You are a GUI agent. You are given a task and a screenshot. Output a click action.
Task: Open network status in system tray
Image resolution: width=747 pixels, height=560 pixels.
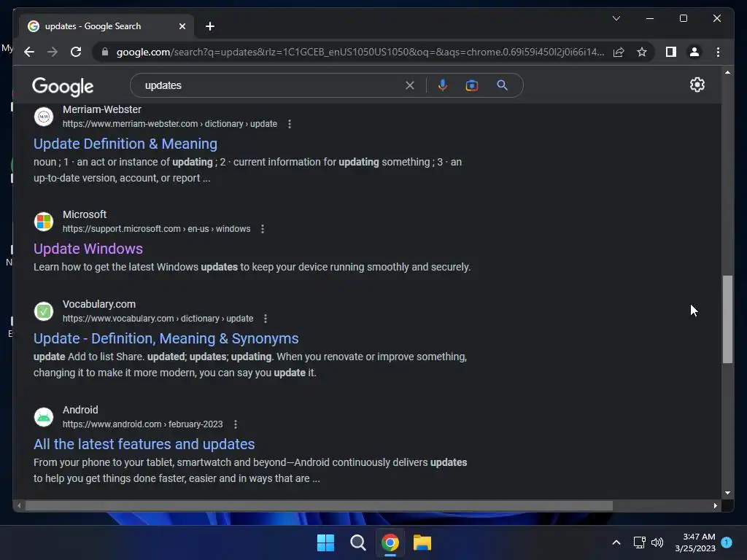coord(639,542)
